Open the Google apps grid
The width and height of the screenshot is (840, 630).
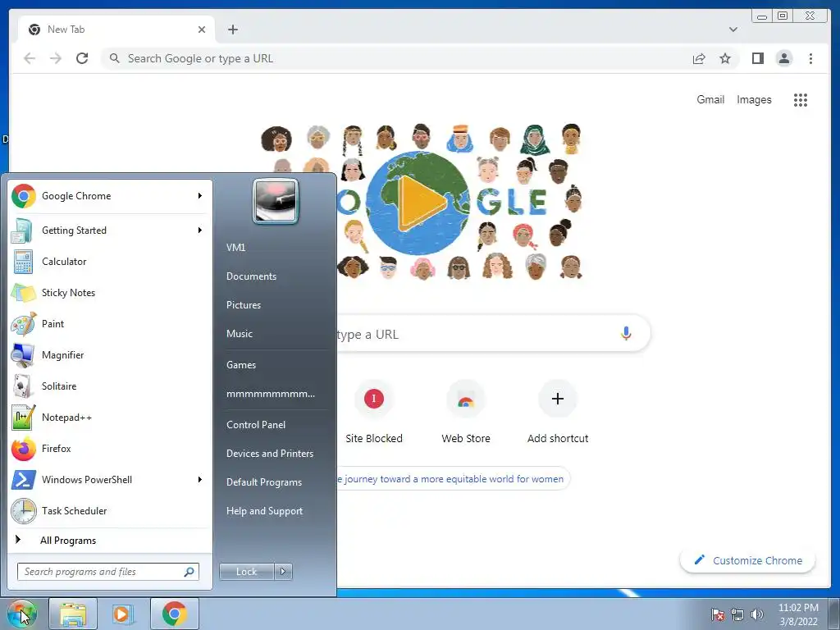pyautogui.click(x=801, y=99)
